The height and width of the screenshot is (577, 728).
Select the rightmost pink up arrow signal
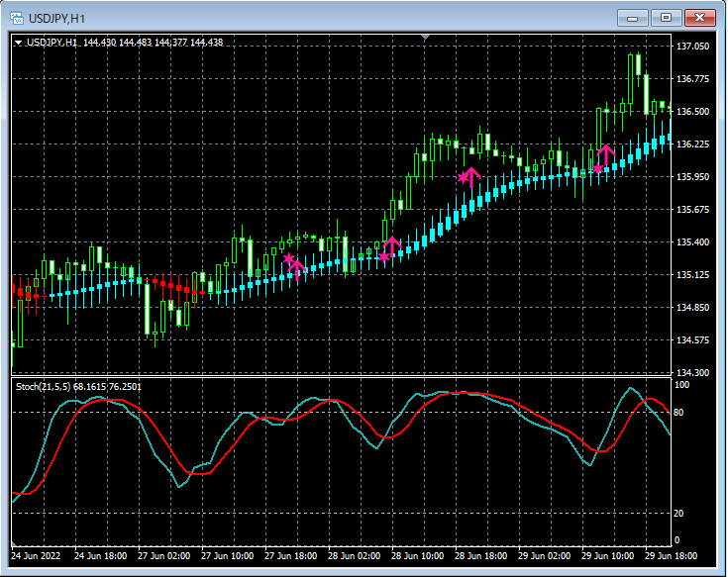(606, 154)
